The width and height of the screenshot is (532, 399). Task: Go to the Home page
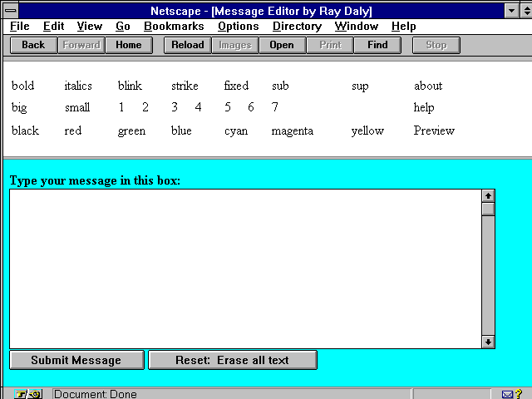click(129, 45)
